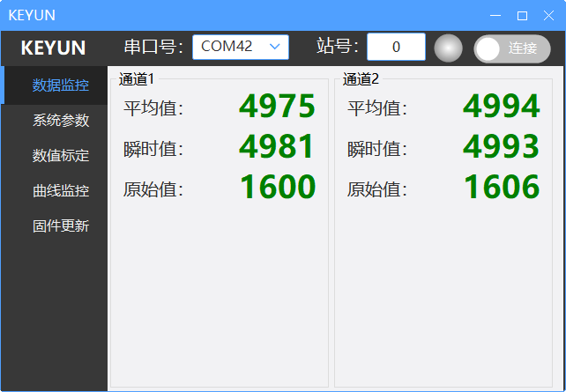Select channel 1 instantaneous value 4981
The height and width of the screenshot is (392, 566).
(277, 146)
